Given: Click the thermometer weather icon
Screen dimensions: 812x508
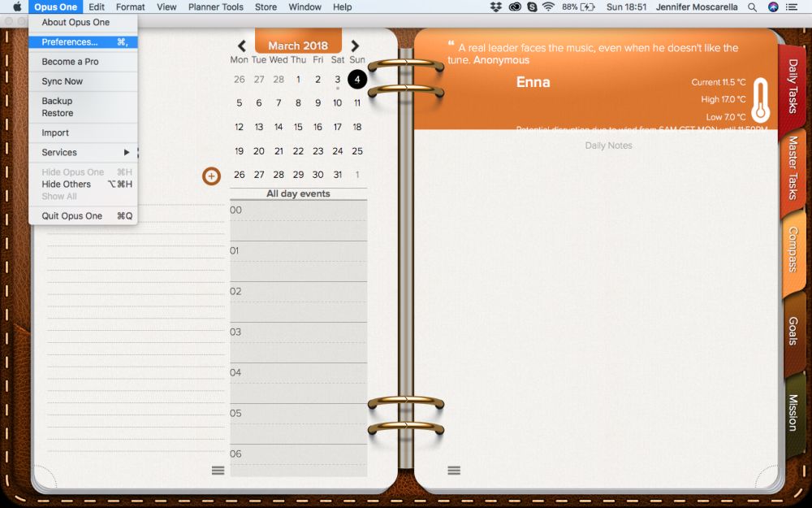Looking at the screenshot, I should [x=760, y=100].
